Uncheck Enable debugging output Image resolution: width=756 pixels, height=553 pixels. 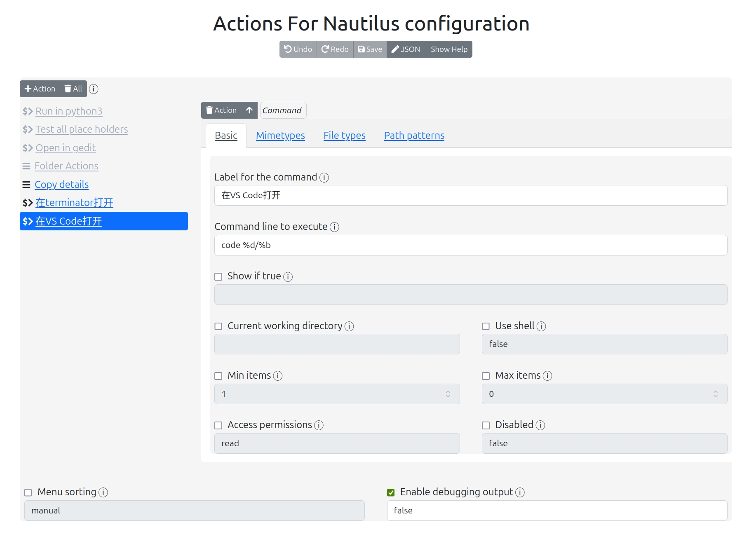pyautogui.click(x=391, y=492)
